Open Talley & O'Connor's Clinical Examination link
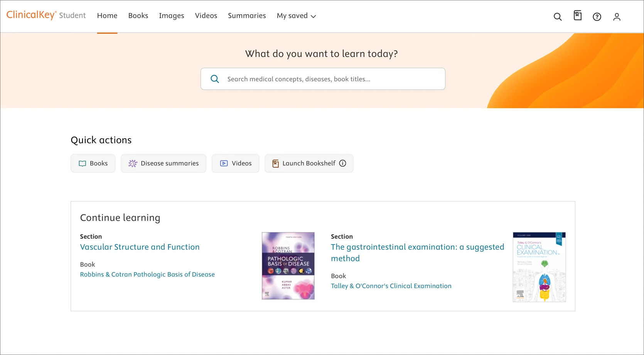 tap(391, 286)
